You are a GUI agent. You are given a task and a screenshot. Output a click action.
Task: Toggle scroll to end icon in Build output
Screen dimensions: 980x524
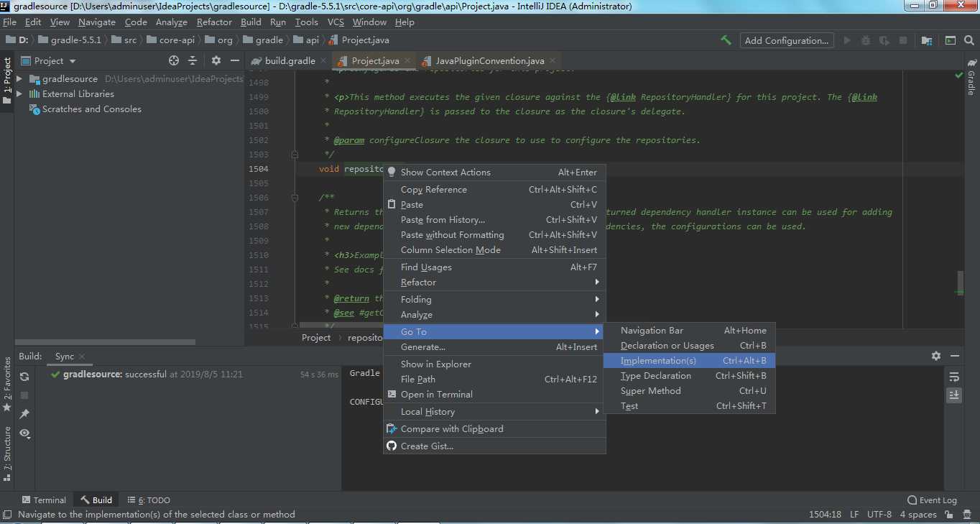(x=954, y=395)
